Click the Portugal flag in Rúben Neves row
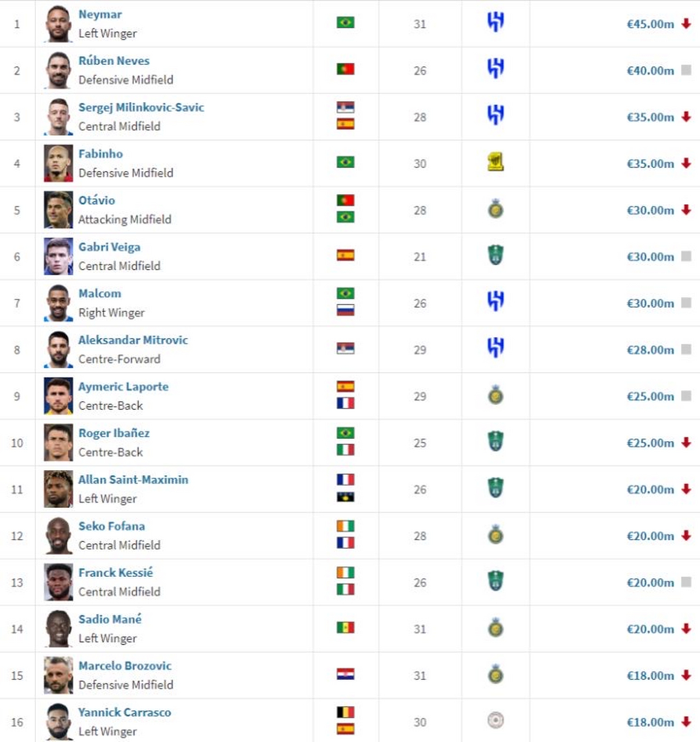The width and height of the screenshot is (700, 742). (x=345, y=70)
